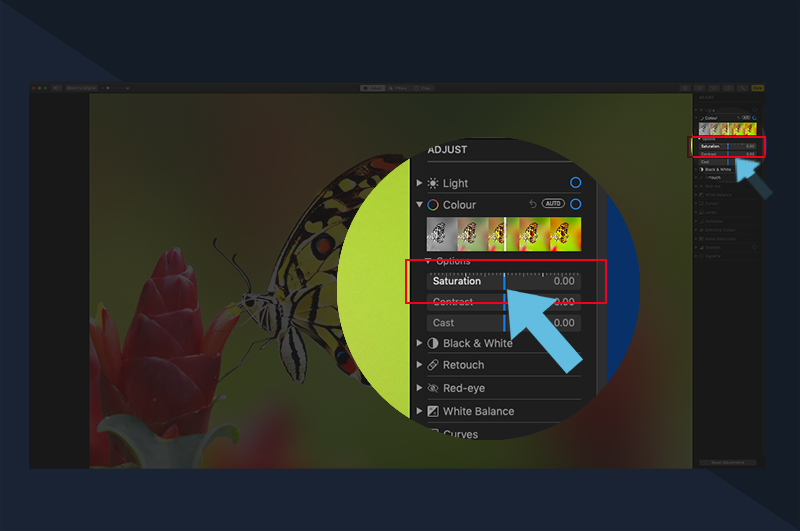Click the White Balance square icon
Viewport: 800px width, 531px height.
(433, 411)
